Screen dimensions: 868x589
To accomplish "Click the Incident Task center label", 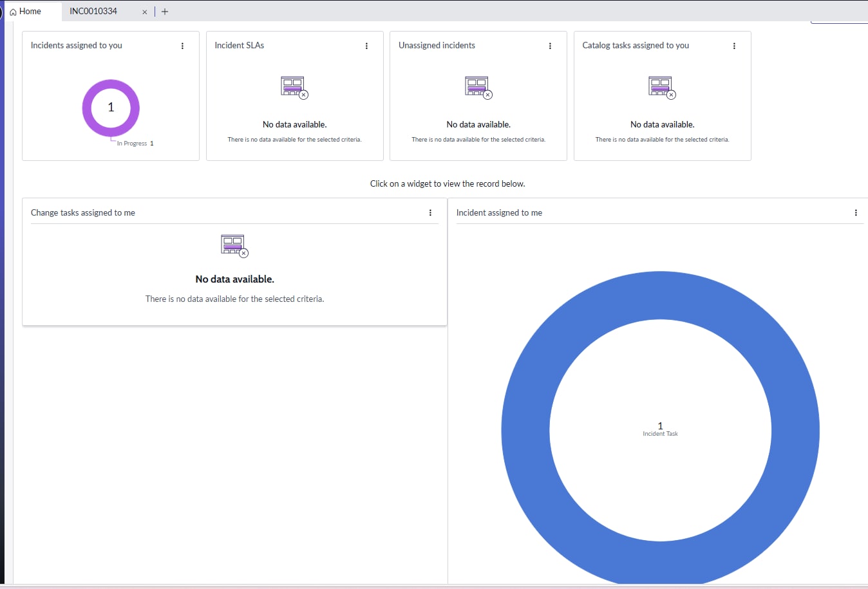I will pyautogui.click(x=660, y=434).
